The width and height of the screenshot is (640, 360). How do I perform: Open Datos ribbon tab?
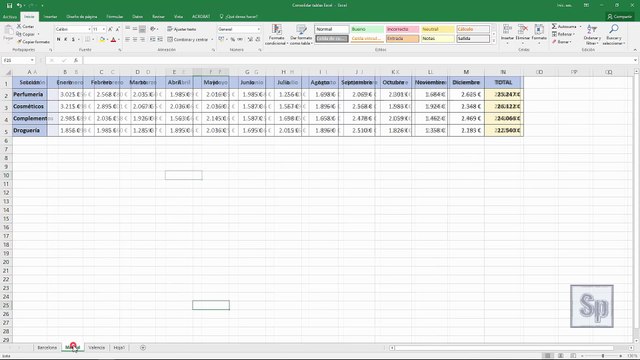coord(138,17)
